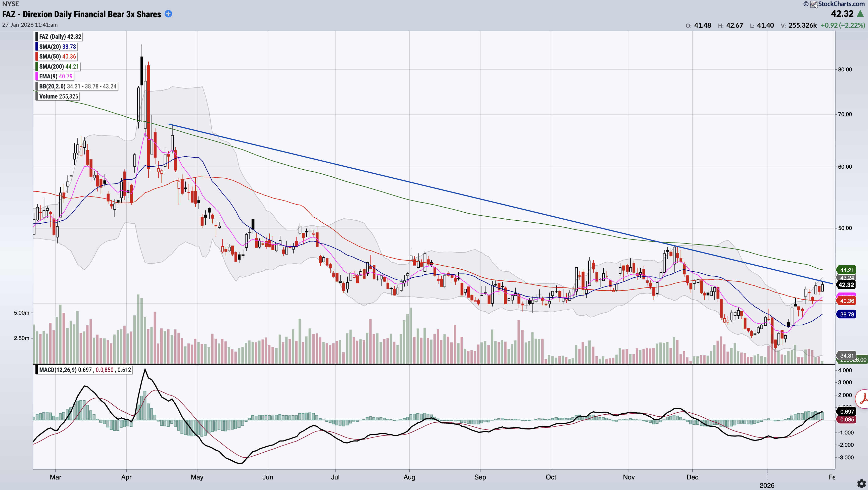The image size is (868, 490).
Task: Click the red 40.36 SMA(50) price tag
Action: tap(846, 301)
